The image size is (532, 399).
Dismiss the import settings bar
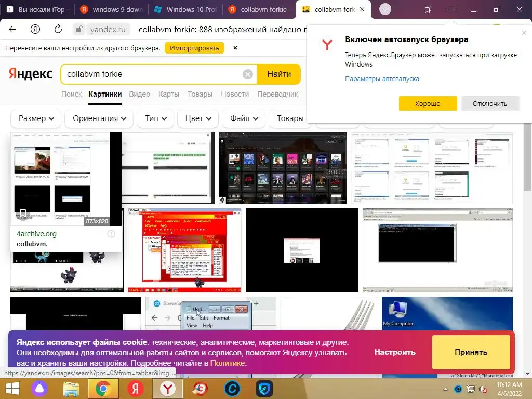click(x=235, y=48)
